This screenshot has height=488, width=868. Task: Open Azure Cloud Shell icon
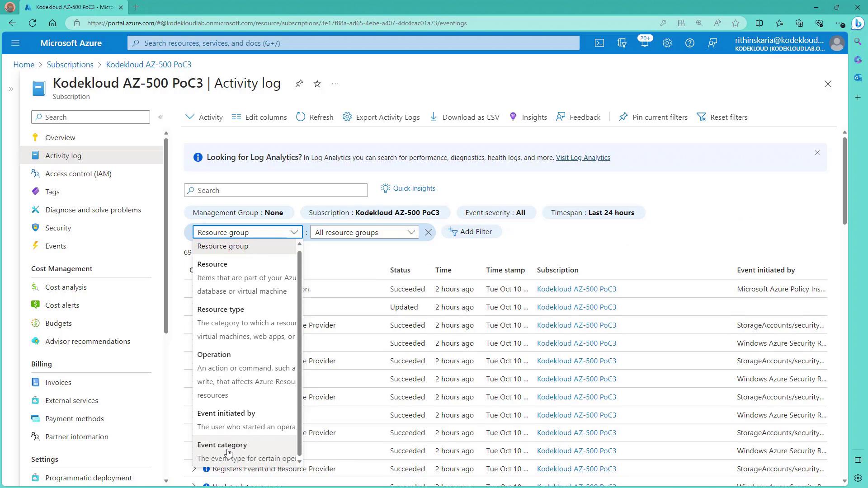click(599, 43)
